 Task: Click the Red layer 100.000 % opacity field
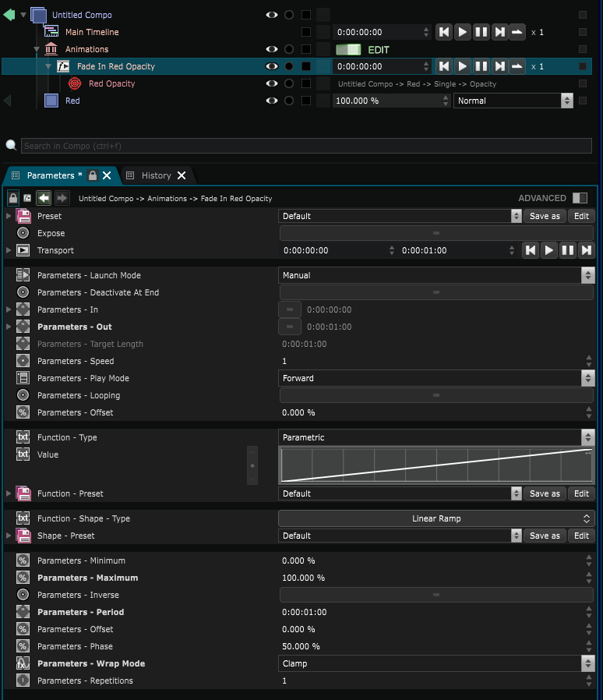(x=390, y=101)
